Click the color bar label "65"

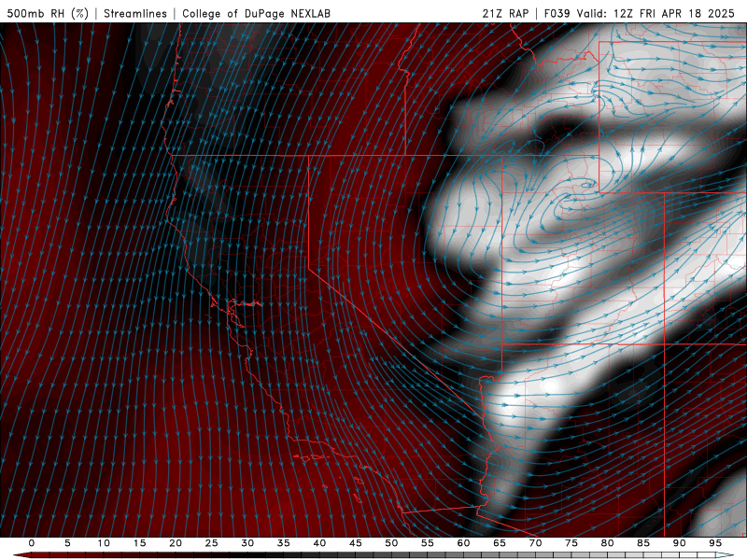pos(499,543)
